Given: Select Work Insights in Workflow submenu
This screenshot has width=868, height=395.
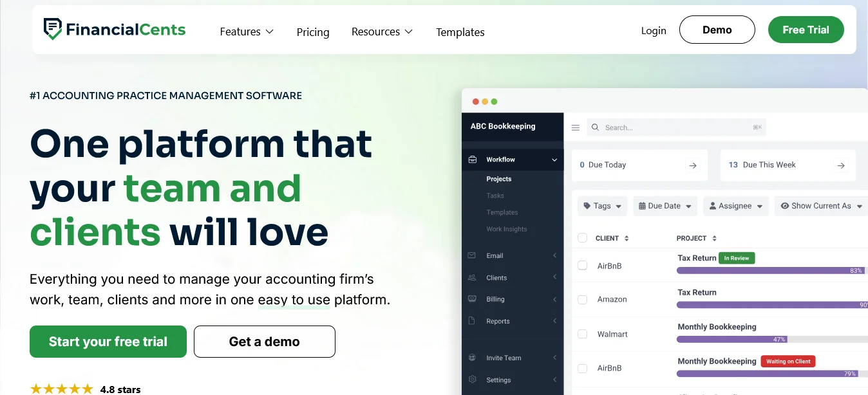Looking at the screenshot, I should tap(507, 229).
